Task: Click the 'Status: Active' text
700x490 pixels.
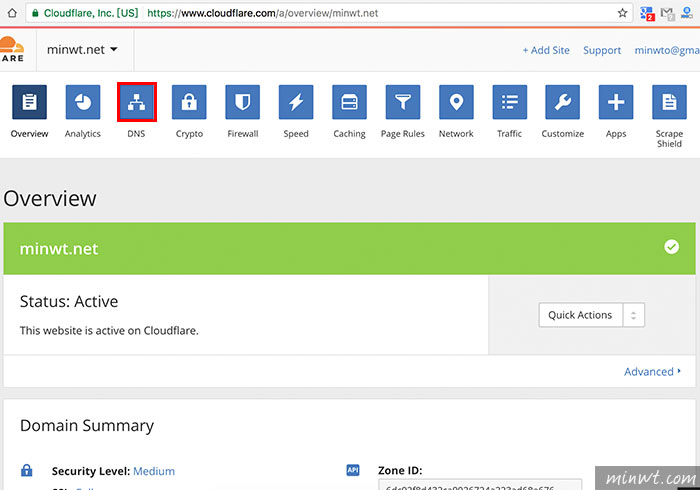Action: 69,302
